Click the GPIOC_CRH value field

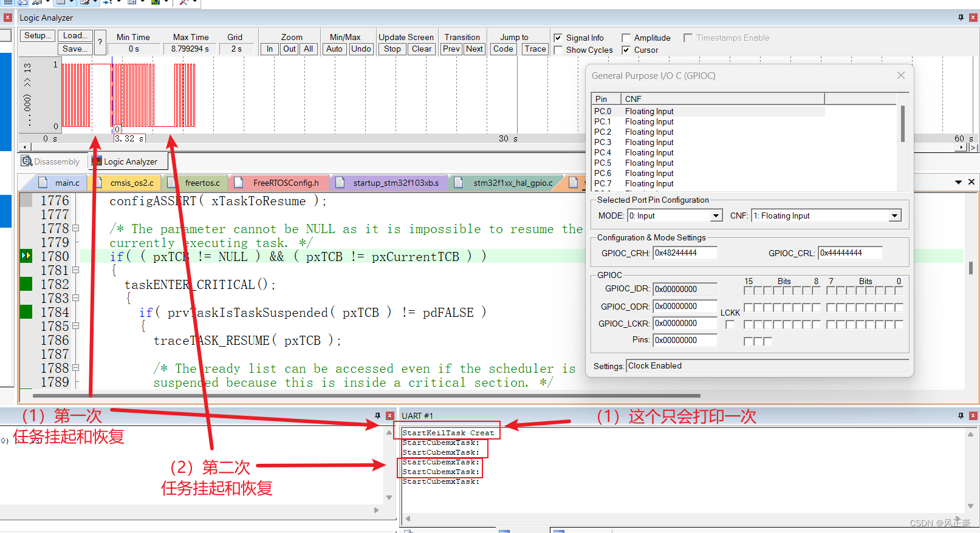(685, 253)
